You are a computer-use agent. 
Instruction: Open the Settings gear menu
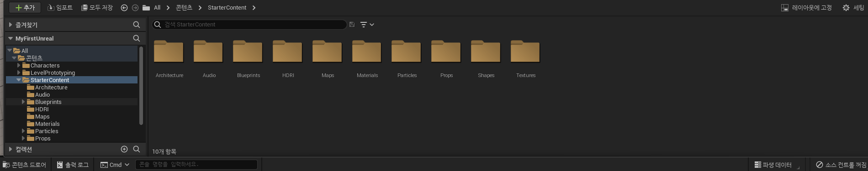pos(853,8)
